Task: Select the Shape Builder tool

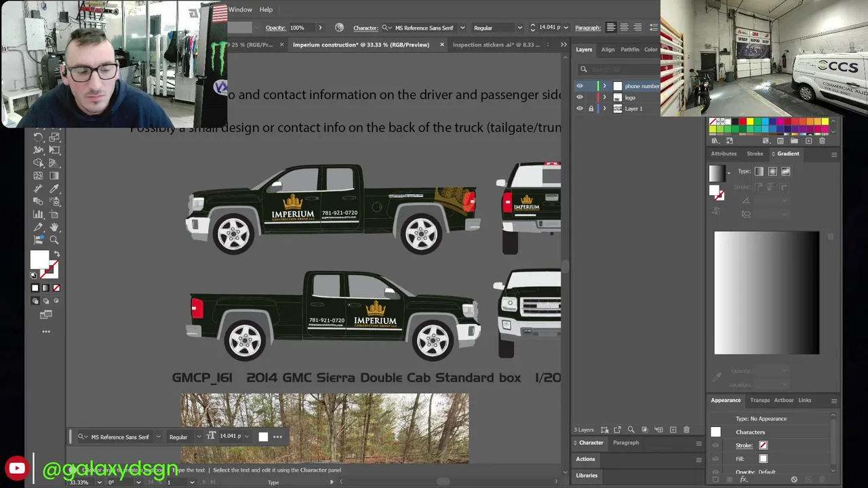Action: [x=39, y=163]
